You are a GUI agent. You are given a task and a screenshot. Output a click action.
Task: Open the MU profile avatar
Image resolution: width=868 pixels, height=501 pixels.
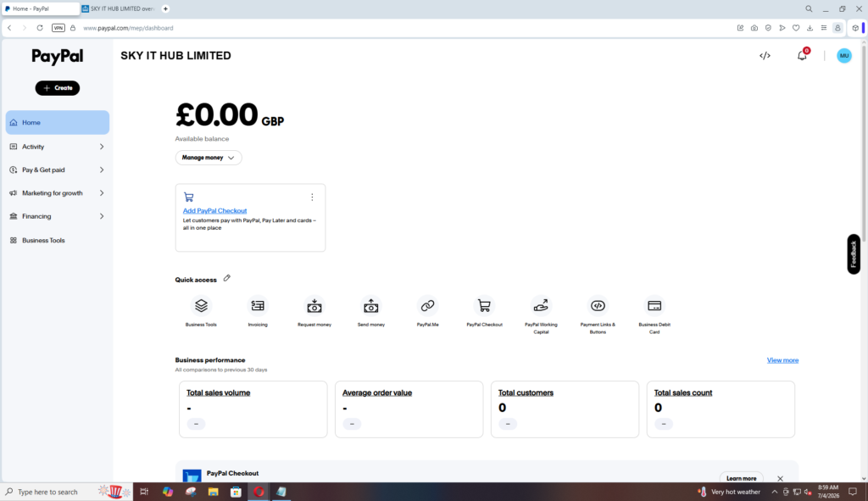tap(844, 55)
